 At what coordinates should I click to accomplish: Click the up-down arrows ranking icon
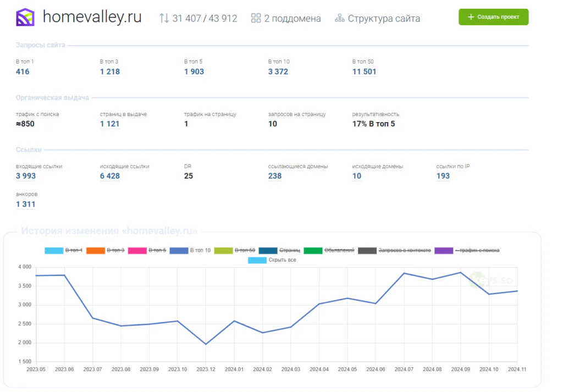[164, 18]
